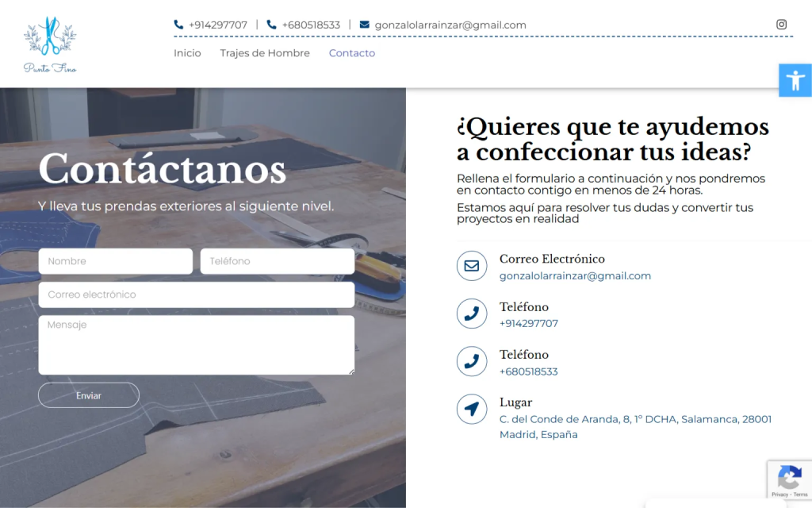The image size is (812, 508).
Task: Click inside the Mensaje text area
Action: [x=196, y=344]
